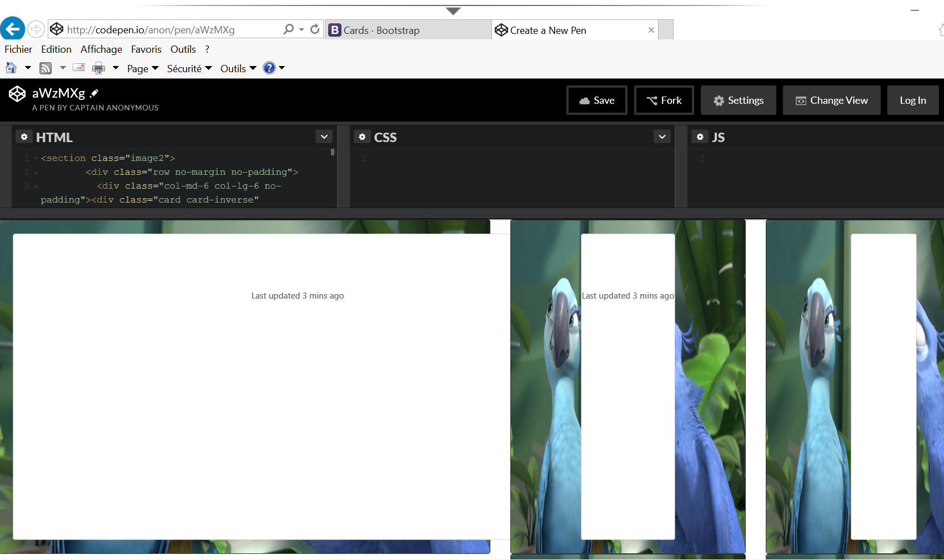The height and width of the screenshot is (560, 944).
Task: Open the feeds dropdown arrow
Action: pos(63,68)
